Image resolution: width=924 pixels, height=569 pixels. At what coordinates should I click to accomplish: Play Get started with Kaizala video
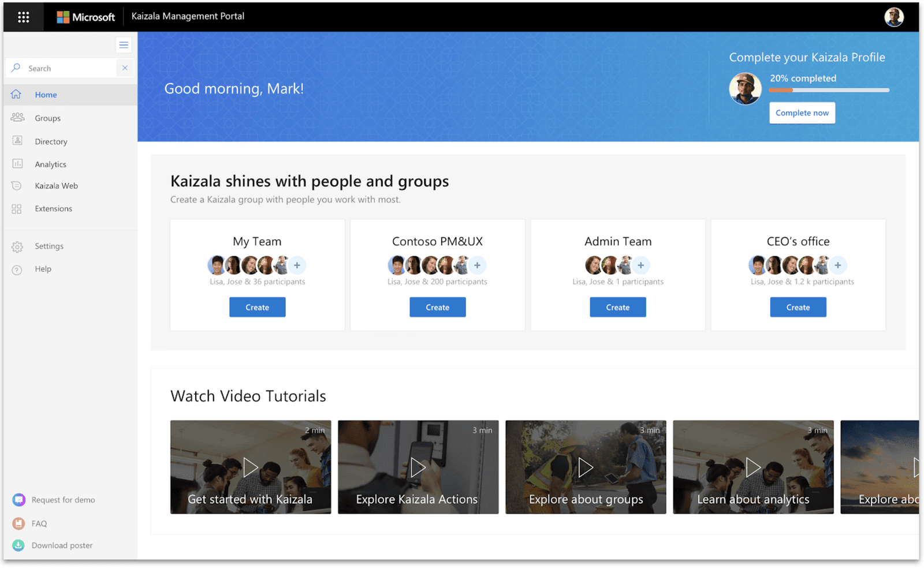(251, 467)
